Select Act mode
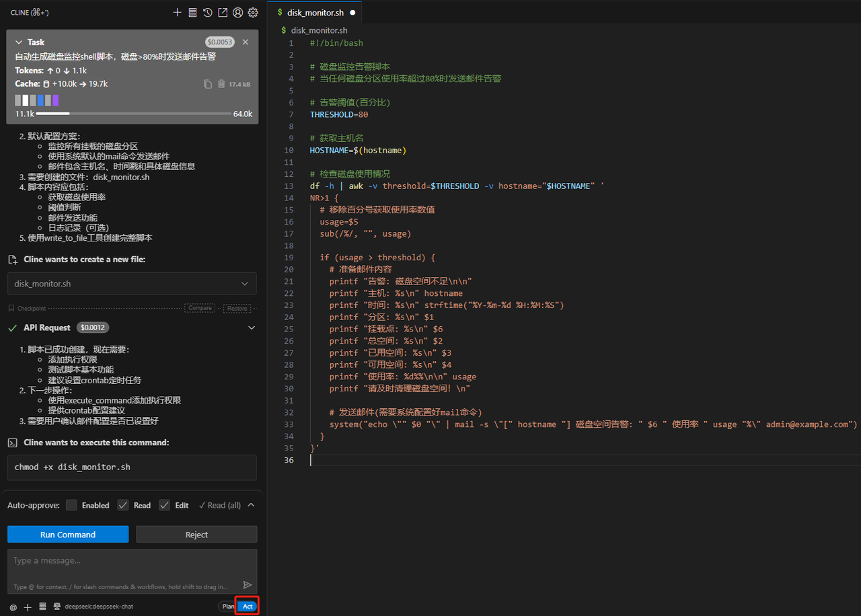Image resolution: width=861 pixels, height=616 pixels. pos(248,607)
